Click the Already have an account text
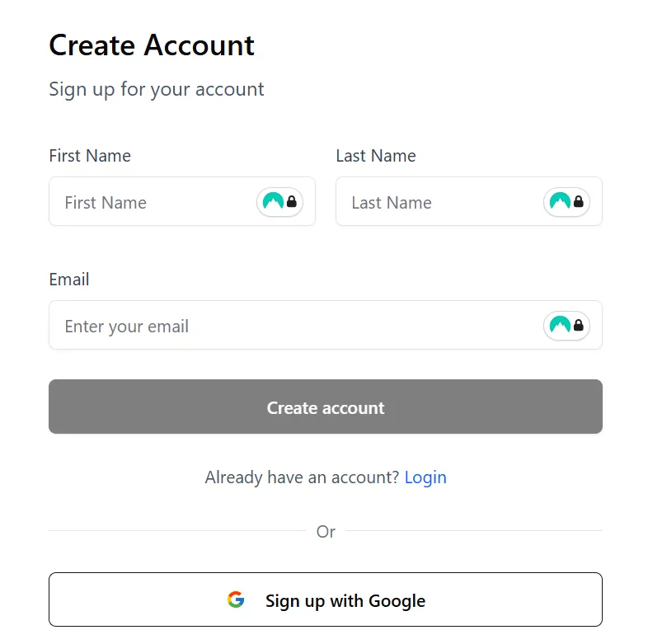The height and width of the screenshot is (644, 648). pos(302,477)
